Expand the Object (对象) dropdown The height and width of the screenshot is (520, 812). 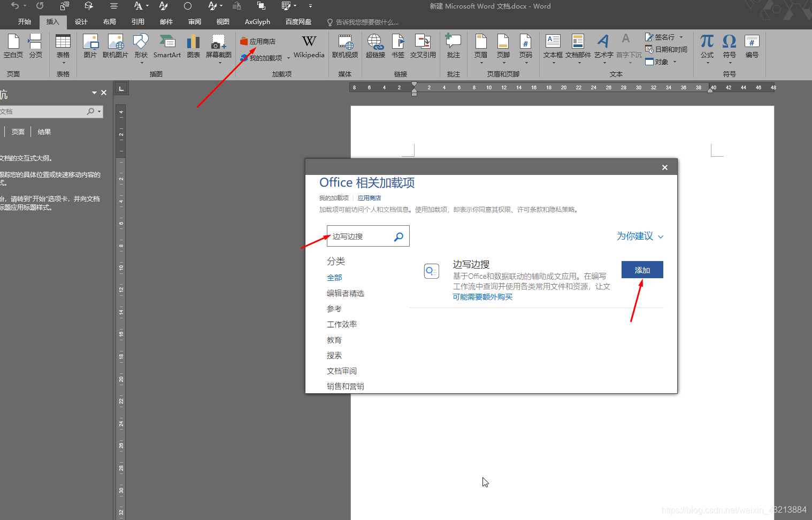(x=675, y=62)
